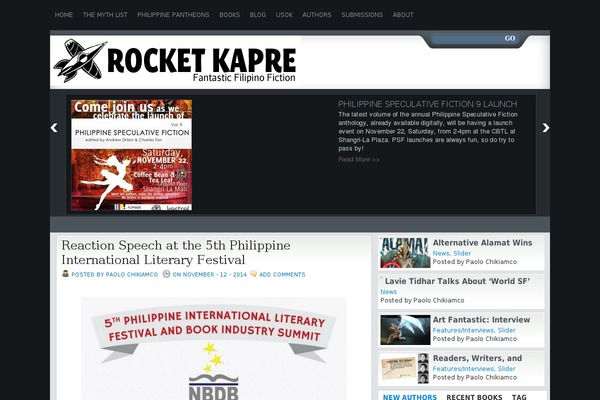Open the November 12 2014 date link
600x400 pixels.
[209, 274]
